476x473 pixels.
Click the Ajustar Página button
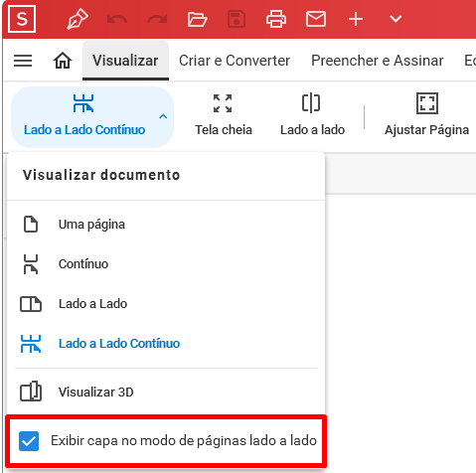click(x=426, y=115)
